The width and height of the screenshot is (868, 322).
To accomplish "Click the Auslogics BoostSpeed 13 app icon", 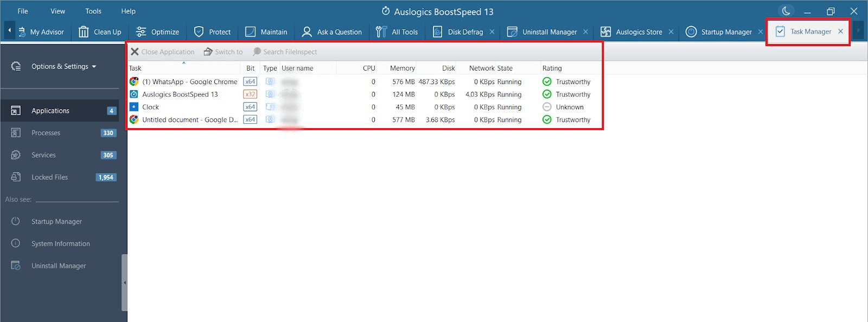I will coord(134,94).
